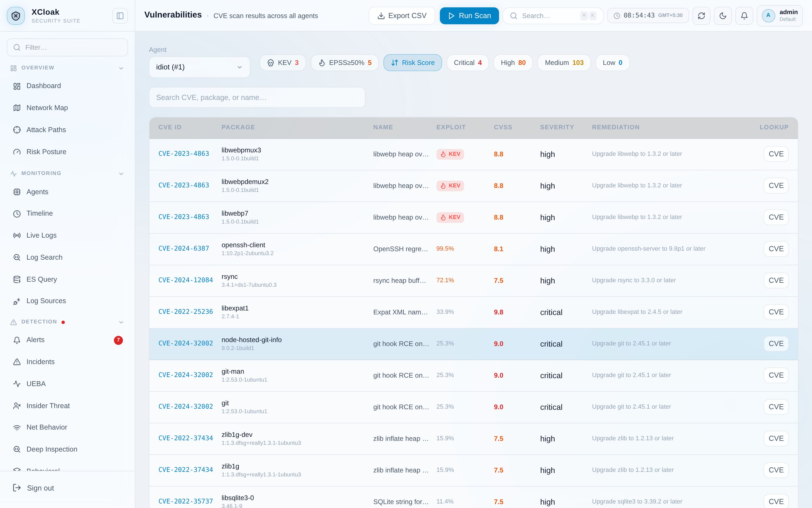Click CVE lookup button for libwebpmux3

click(x=776, y=154)
